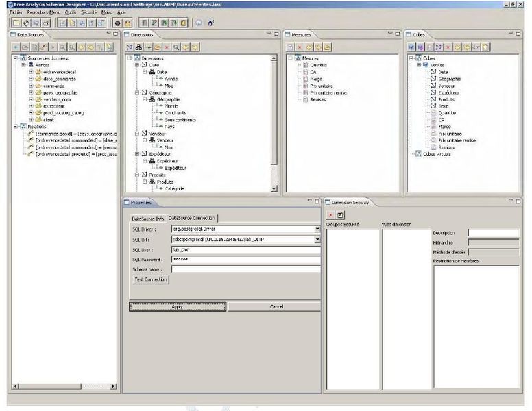Click the Schema name input field
Viewport: 532px width, 411px height.
(245, 269)
